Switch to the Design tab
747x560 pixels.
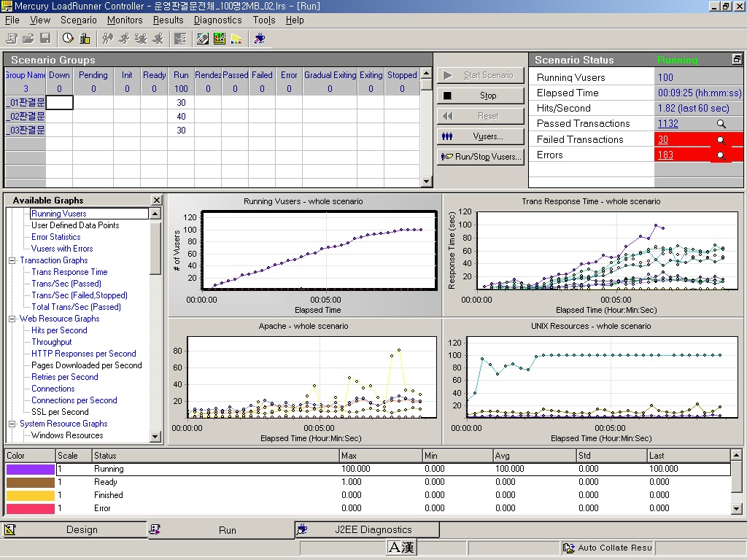(x=74, y=529)
